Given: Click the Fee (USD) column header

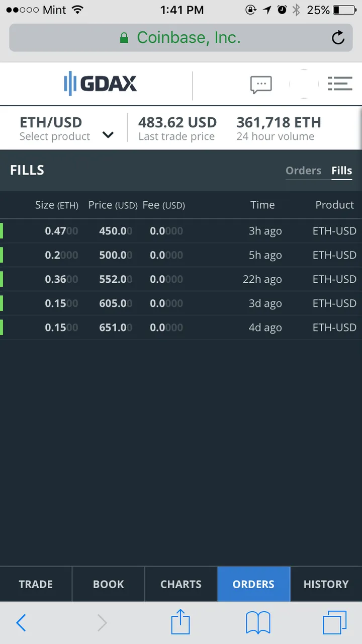Looking at the screenshot, I should [x=164, y=205].
